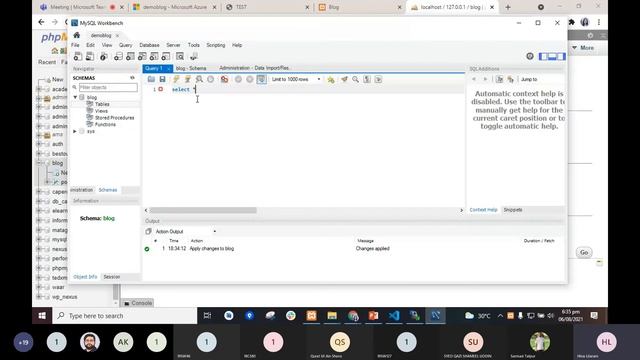Switch to Snippets tab
This screenshot has width=640, height=360.
click(x=513, y=210)
